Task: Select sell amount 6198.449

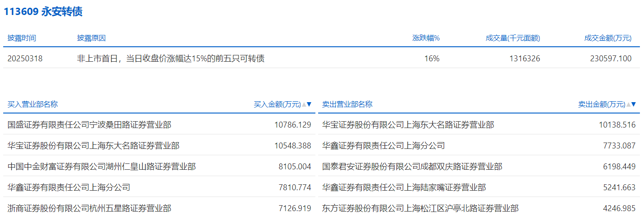Action: [x=619, y=166]
